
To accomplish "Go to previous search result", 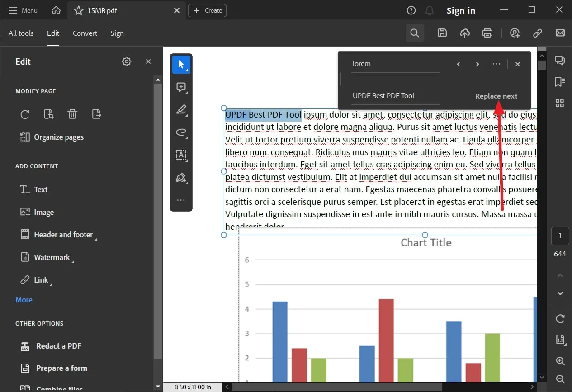I will tap(459, 64).
